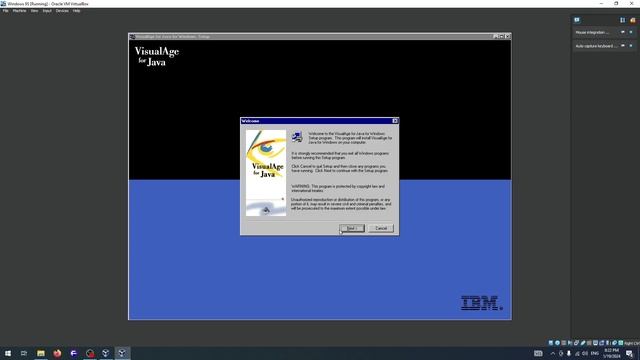This screenshot has height=360, width=640.
Task: Open the VirtualBox Help menu
Action: [x=76, y=11]
